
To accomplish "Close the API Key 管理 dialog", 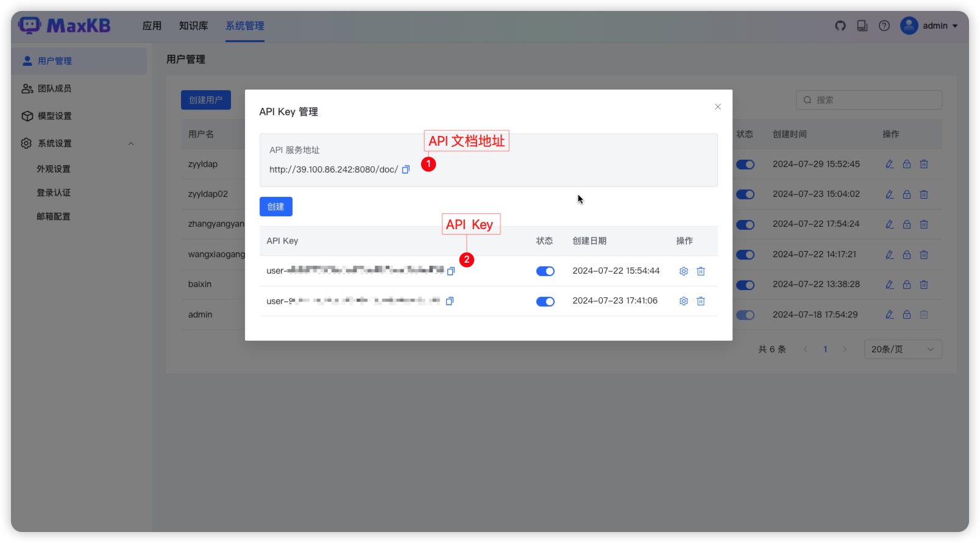I will tap(718, 107).
